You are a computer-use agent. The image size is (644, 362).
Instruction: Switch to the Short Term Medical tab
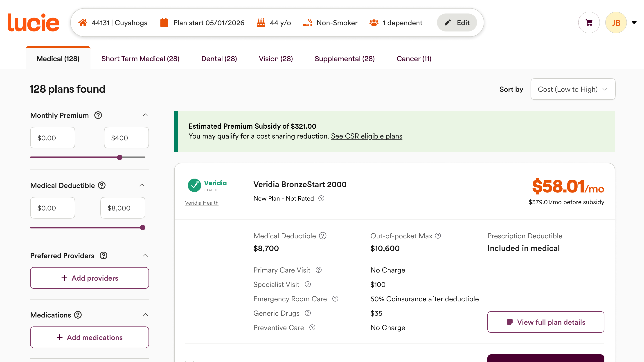click(x=140, y=59)
